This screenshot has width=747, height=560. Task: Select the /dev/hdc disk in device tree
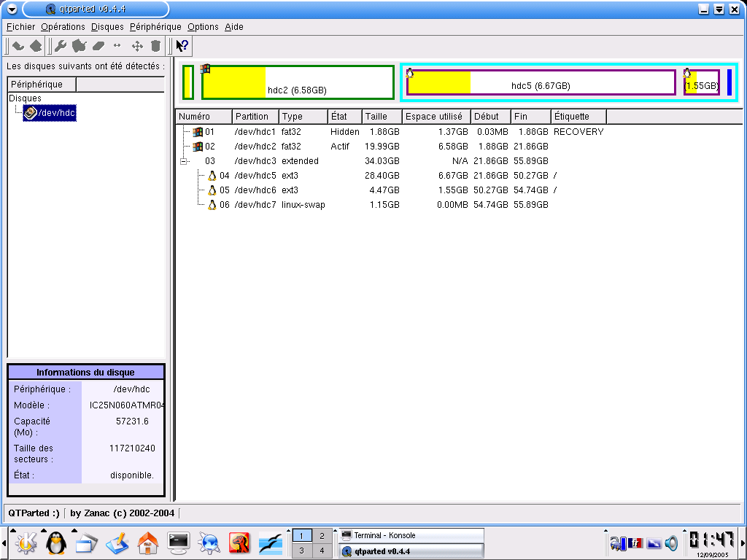point(50,113)
